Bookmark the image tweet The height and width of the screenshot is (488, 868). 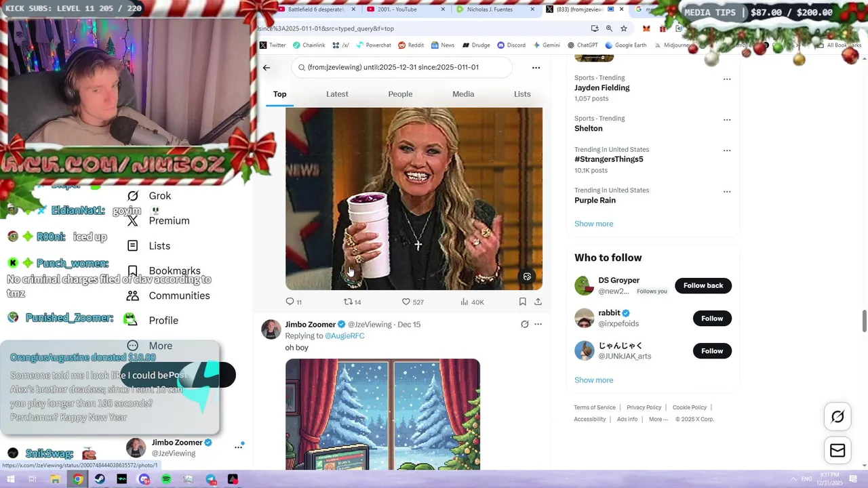(x=522, y=302)
